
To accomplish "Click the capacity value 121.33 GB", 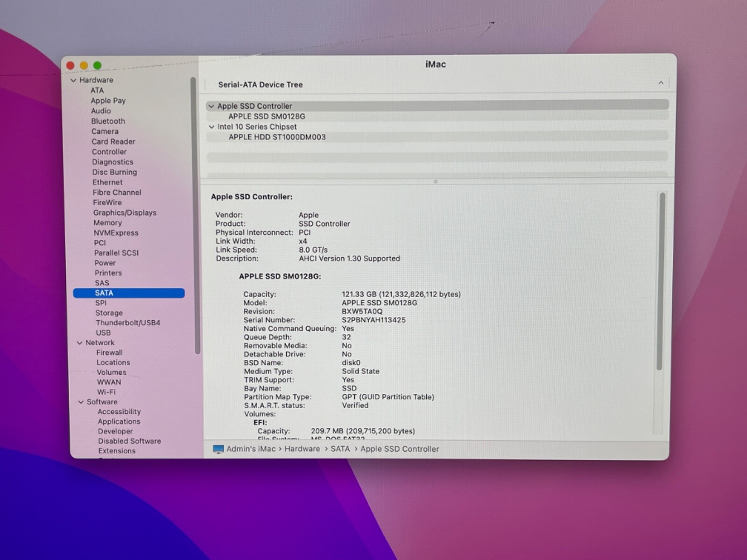I will [359, 294].
